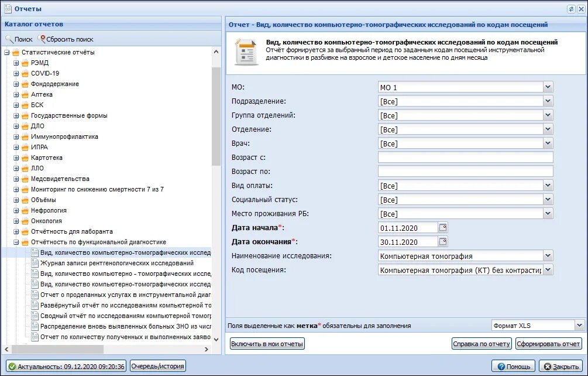Screen dimensions: 588x376
Task: Open the Отделение dropdown
Action: 548,129
